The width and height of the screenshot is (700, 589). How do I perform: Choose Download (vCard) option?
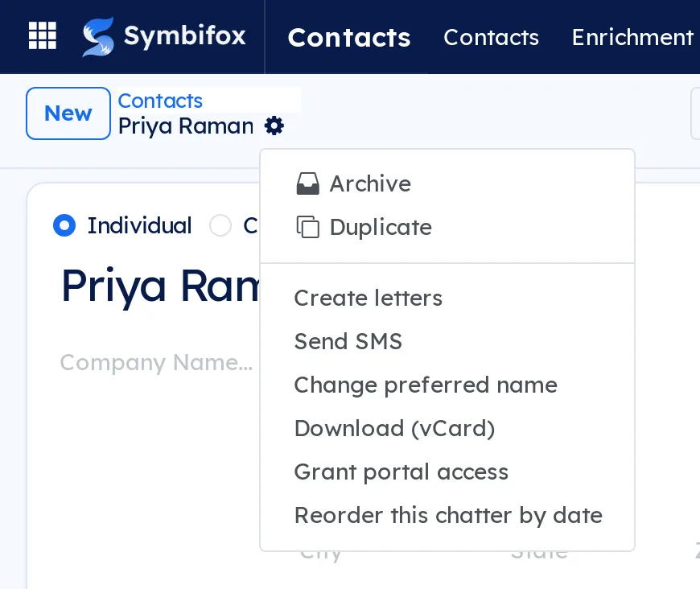[x=447, y=429]
